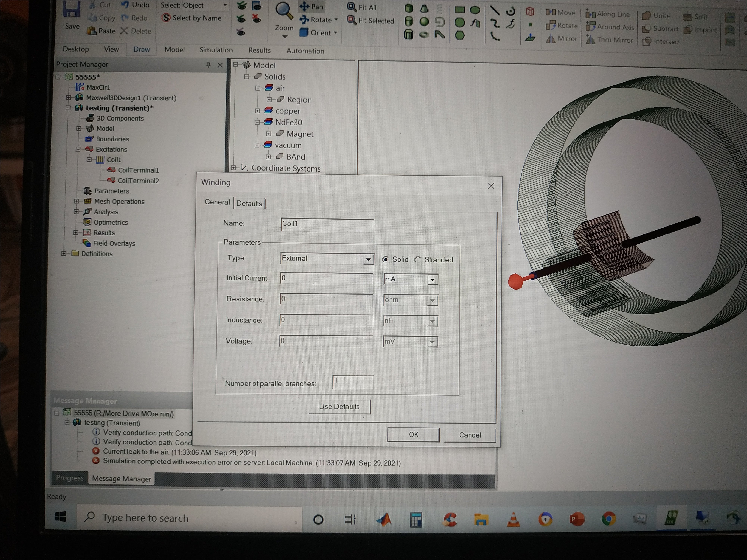Open the Orient dropdown arrow
The image size is (747, 560).
coord(335,33)
